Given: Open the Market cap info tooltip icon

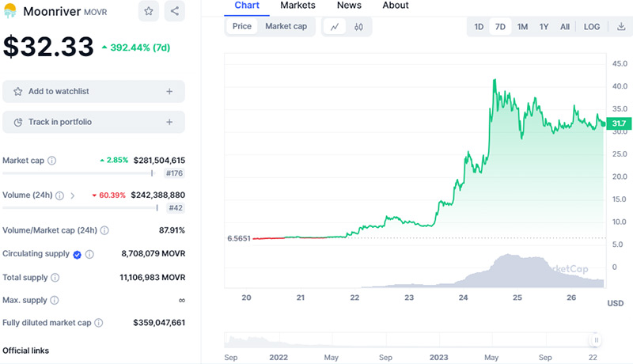Looking at the screenshot, I should click(52, 161).
